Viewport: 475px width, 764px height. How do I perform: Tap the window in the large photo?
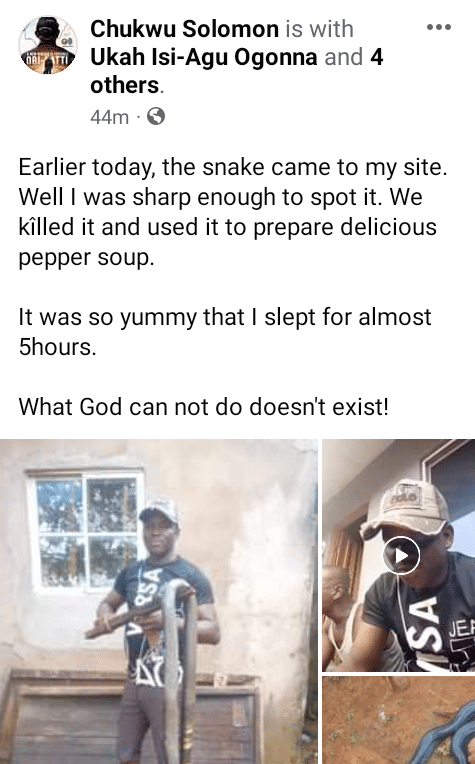coord(86,530)
